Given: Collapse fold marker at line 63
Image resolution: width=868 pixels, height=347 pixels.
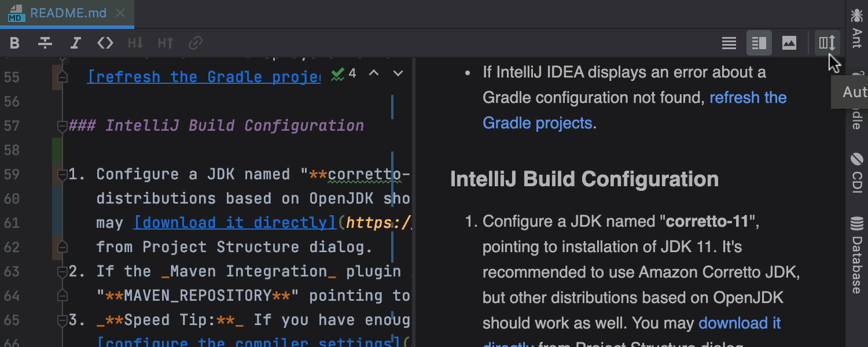Looking at the screenshot, I should click(62, 271).
